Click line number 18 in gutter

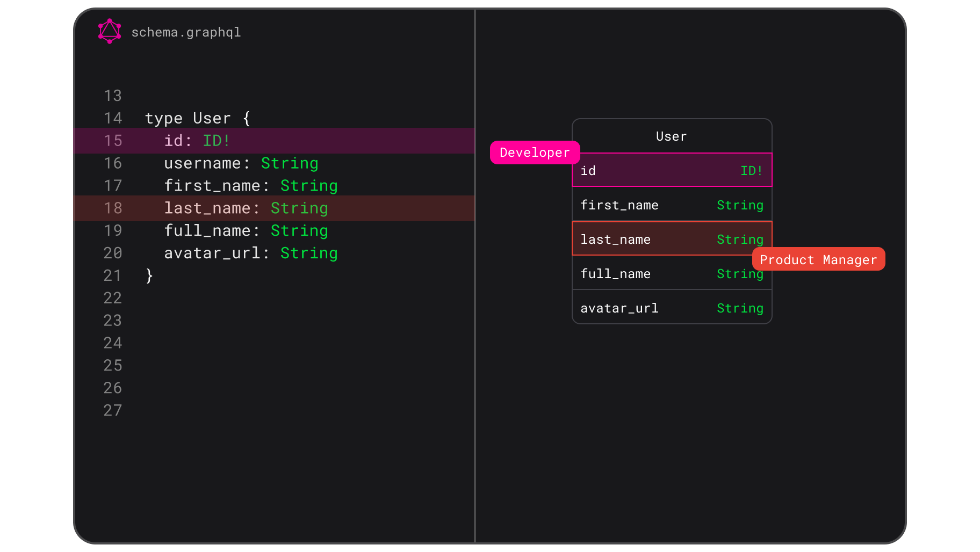coord(113,208)
